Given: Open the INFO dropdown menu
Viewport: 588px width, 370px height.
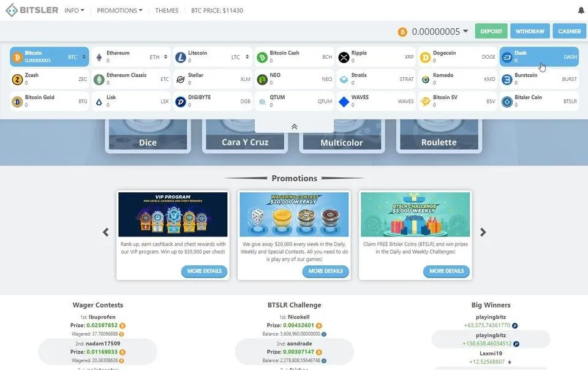Looking at the screenshot, I should pyautogui.click(x=74, y=10).
